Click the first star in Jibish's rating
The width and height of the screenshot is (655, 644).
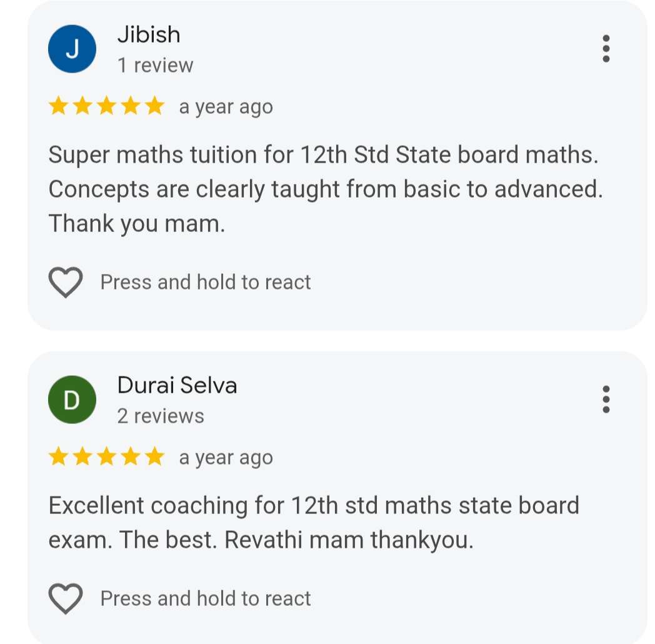click(58, 107)
